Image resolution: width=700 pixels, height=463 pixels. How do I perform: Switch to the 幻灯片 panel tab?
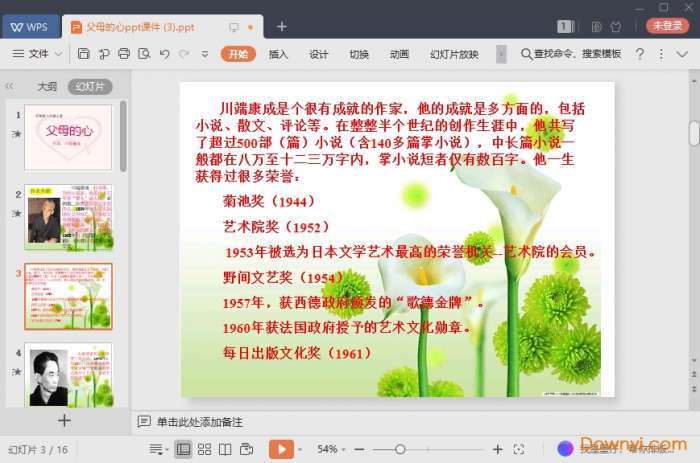pyautogui.click(x=90, y=86)
